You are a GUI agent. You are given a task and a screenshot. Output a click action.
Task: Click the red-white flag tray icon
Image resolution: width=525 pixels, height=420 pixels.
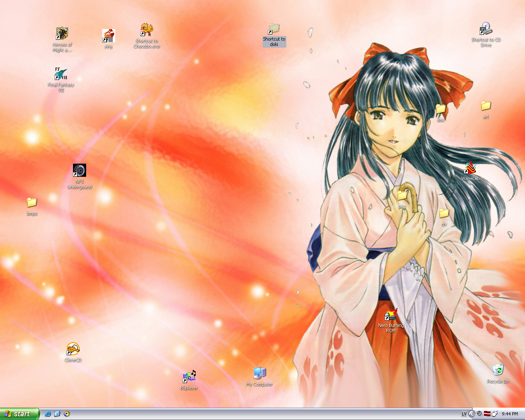(487, 414)
